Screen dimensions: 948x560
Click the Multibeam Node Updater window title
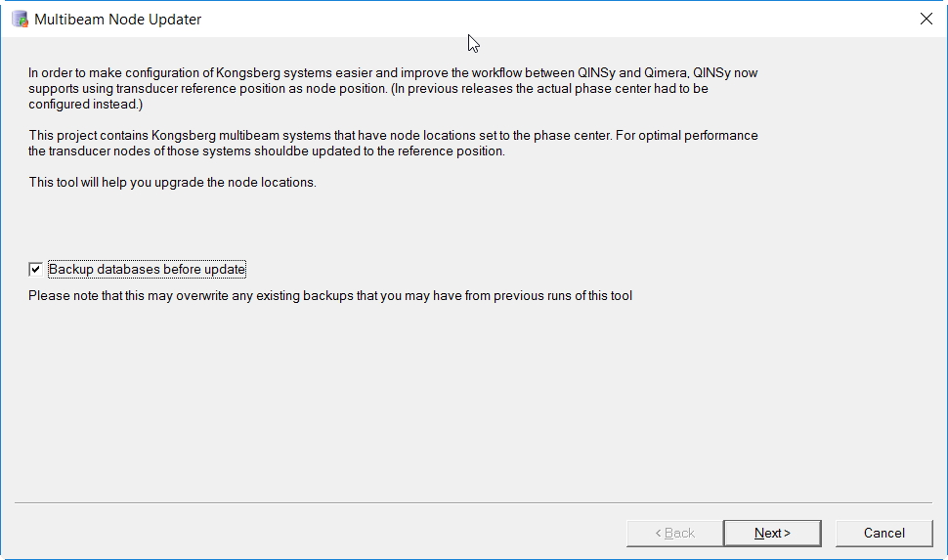[118, 20]
